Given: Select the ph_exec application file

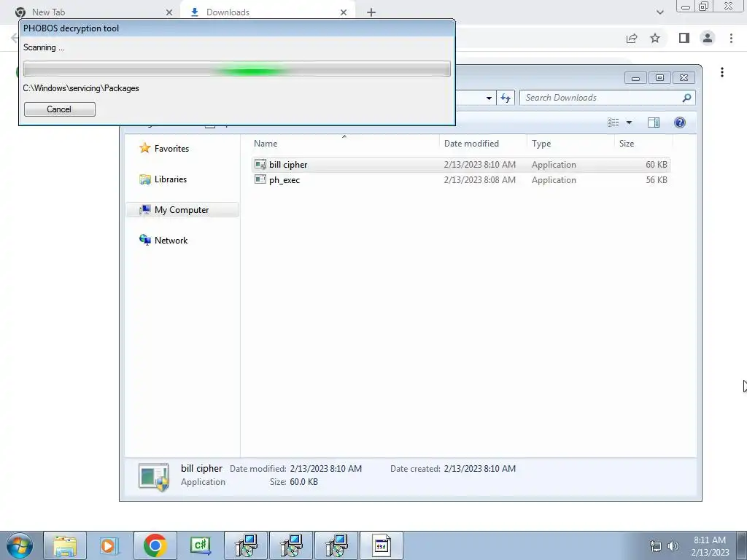Looking at the screenshot, I should click(x=461, y=179).
